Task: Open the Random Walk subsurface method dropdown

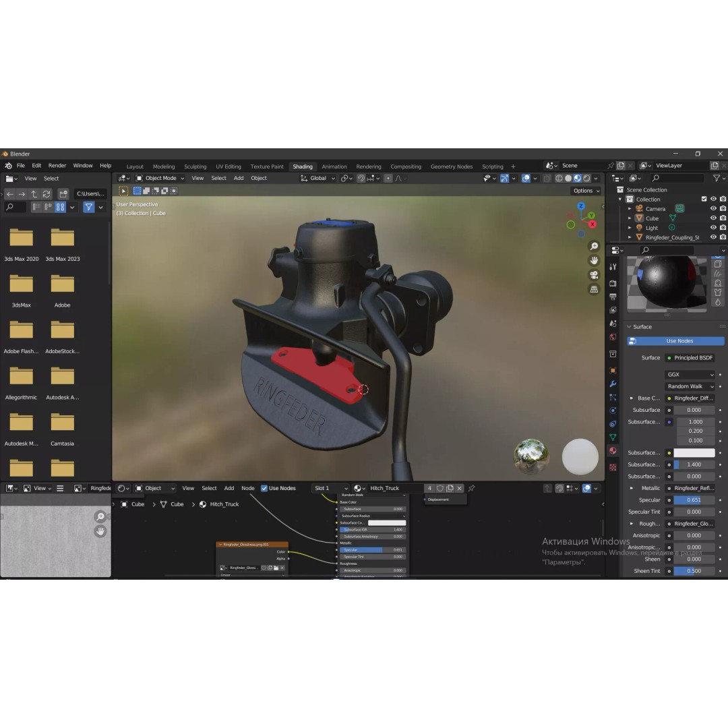Action: click(x=690, y=386)
